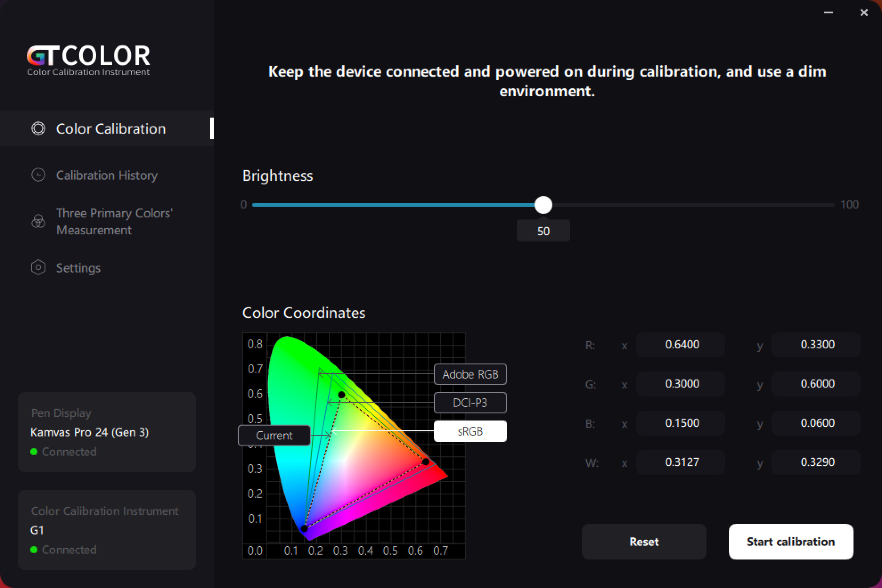Image resolution: width=882 pixels, height=588 pixels.
Task: Go to the Settings page
Action: pos(78,268)
